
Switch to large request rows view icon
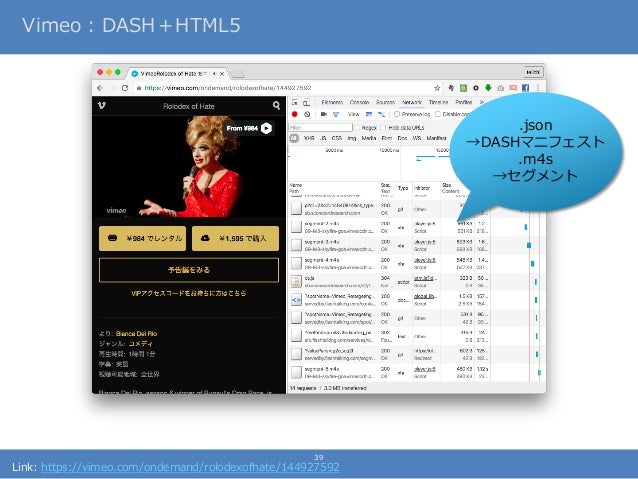coord(369,114)
